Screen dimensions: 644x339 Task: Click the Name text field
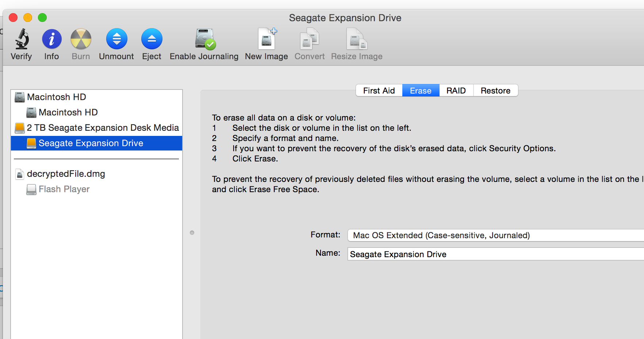click(x=496, y=254)
